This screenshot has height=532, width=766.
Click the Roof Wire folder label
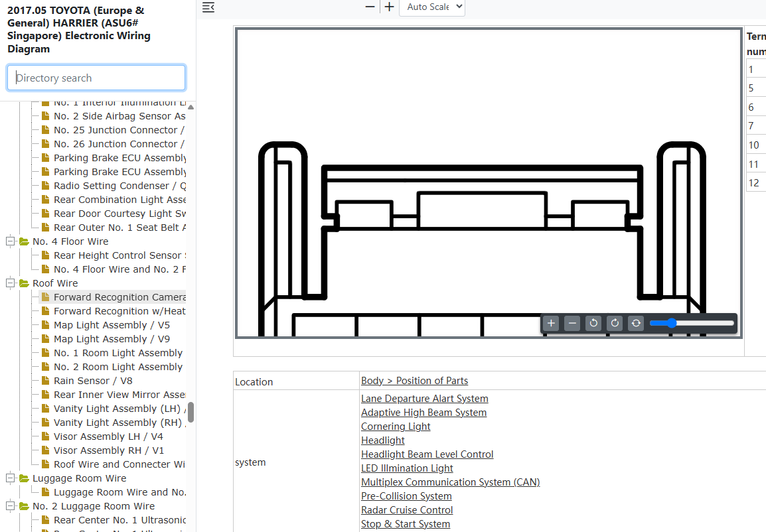[x=55, y=283]
